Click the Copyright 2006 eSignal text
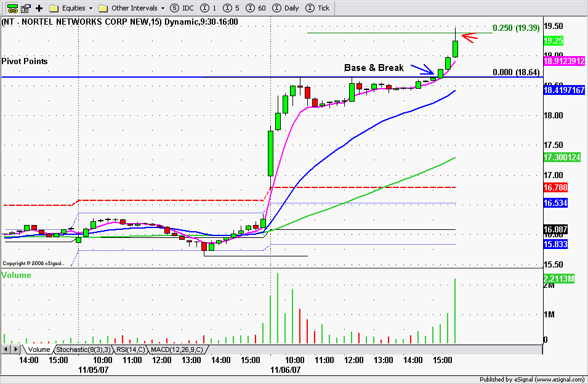The height and width of the screenshot is (384, 588). tap(33, 264)
